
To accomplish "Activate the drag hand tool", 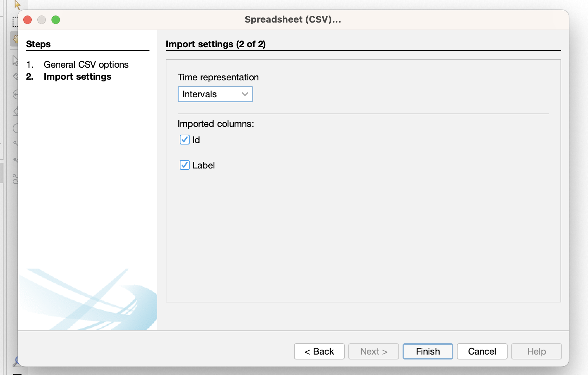I will (14, 38).
